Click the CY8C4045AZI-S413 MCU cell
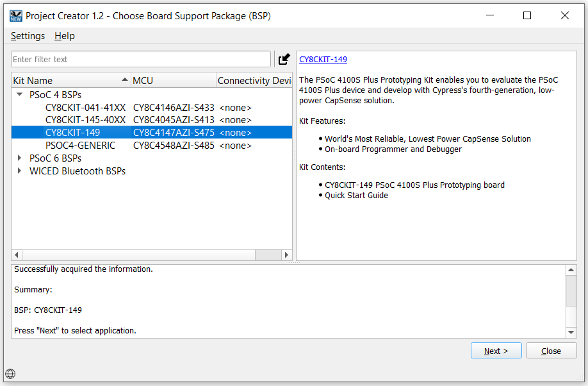 coord(174,120)
